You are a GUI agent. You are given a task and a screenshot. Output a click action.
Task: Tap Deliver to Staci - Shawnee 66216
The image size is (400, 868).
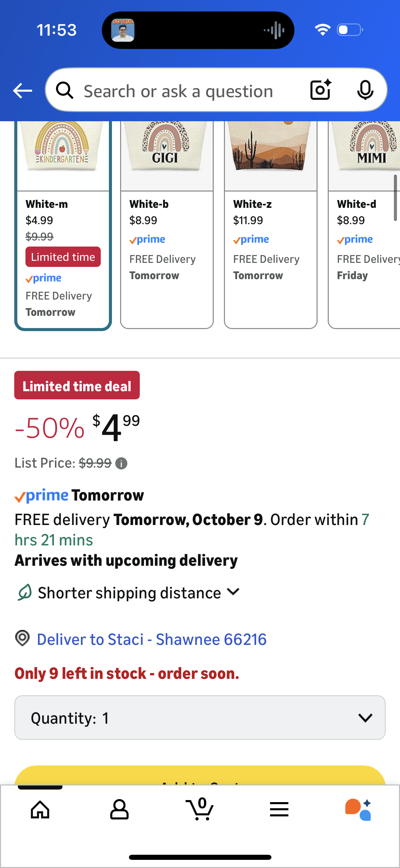pos(152,639)
